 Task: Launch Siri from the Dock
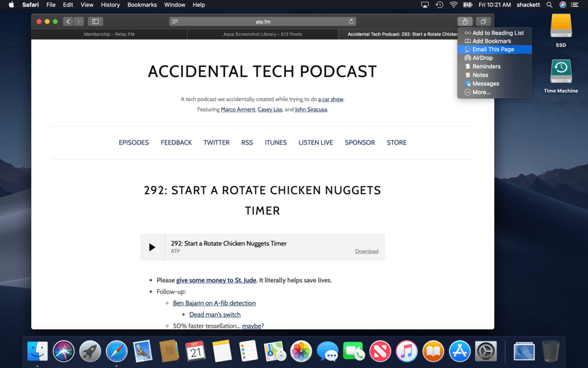pos(64,352)
